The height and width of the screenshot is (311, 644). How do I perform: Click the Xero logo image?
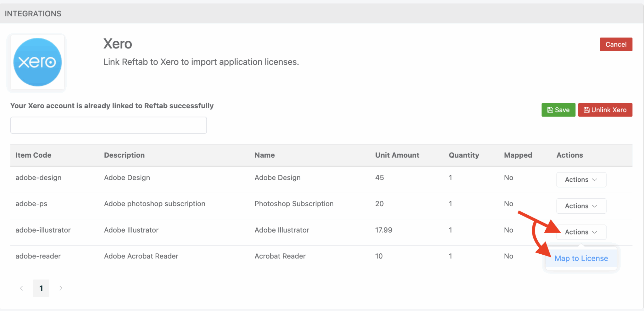point(37,62)
